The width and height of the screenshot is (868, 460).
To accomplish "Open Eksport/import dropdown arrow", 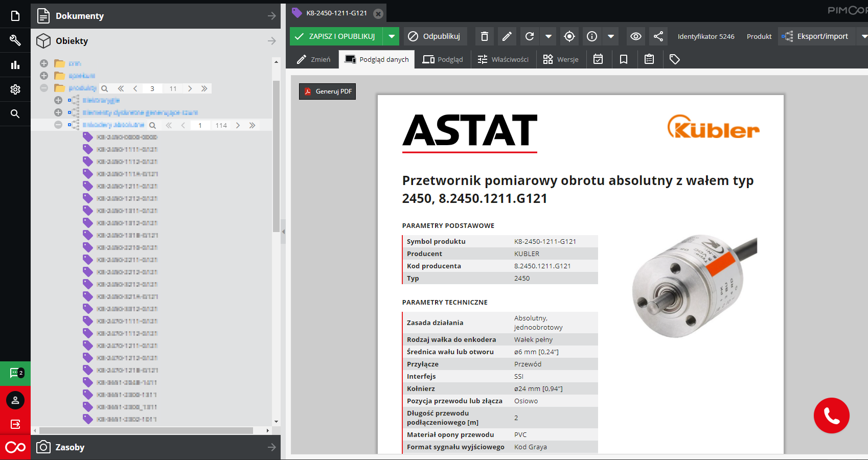I will point(864,36).
